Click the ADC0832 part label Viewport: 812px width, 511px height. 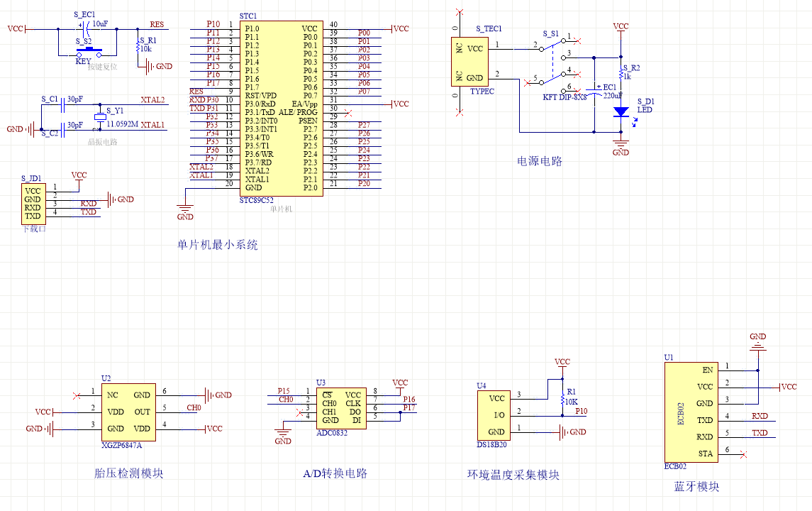[x=332, y=433]
